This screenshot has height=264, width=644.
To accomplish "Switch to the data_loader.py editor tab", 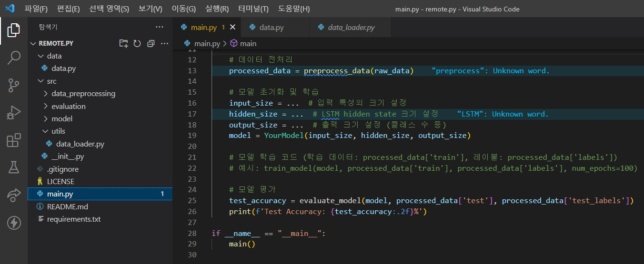I will click(x=350, y=27).
